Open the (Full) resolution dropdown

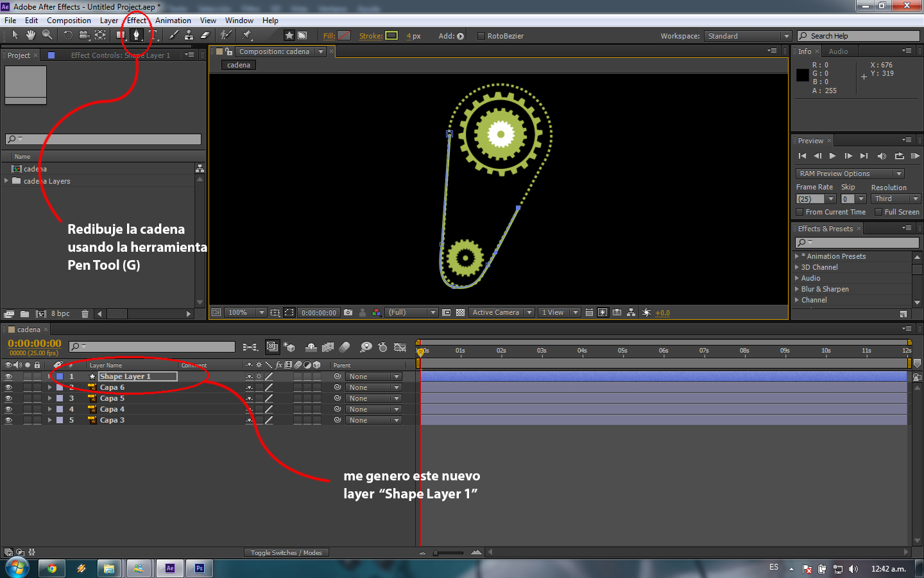click(411, 313)
